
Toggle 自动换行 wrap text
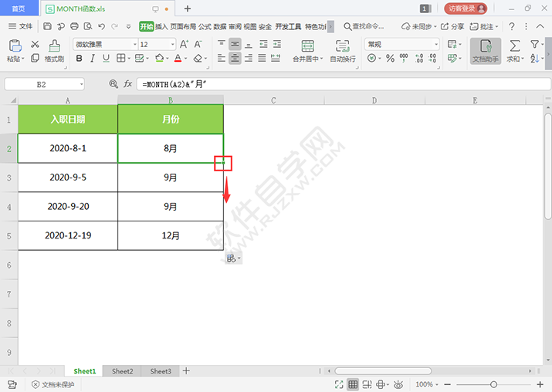343,51
